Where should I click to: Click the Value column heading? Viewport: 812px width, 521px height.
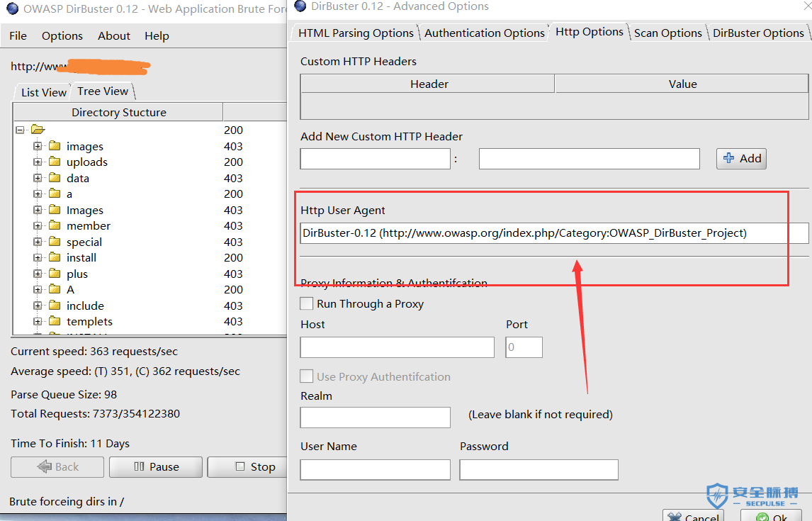[x=682, y=84]
